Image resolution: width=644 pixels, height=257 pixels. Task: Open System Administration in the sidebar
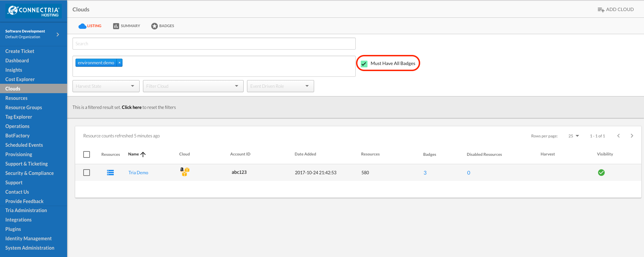(x=30, y=248)
